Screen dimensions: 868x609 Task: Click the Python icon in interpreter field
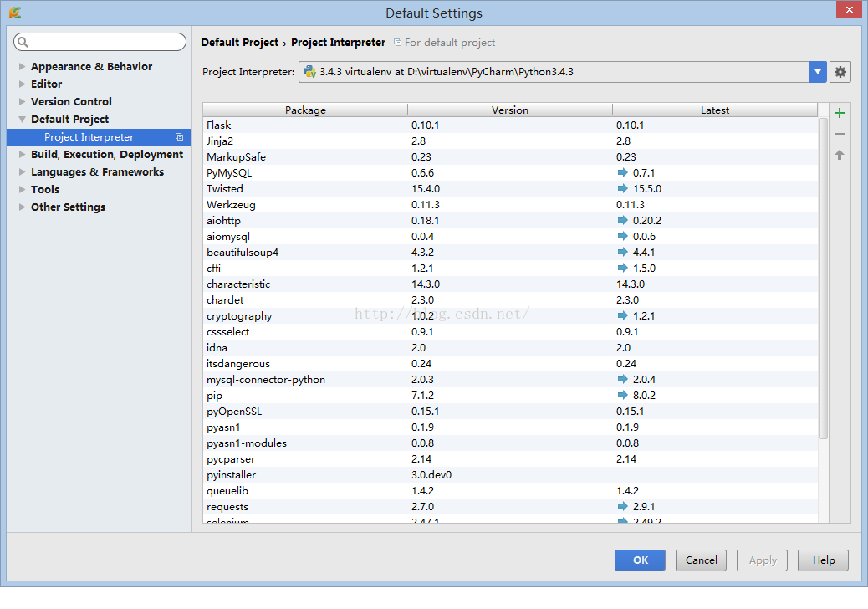click(310, 72)
